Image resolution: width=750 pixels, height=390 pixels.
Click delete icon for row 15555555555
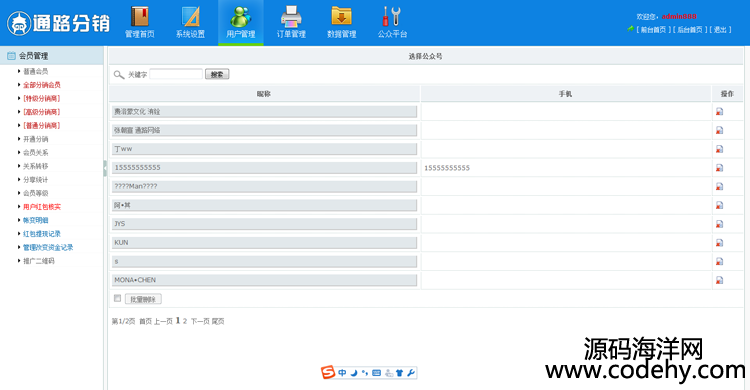(719, 168)
